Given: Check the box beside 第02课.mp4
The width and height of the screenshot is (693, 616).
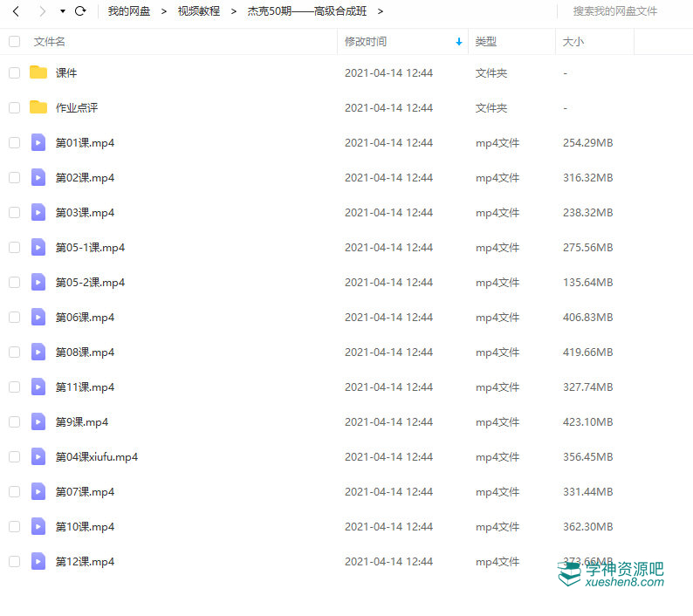Looking at the screenshot, I should 14,177.
